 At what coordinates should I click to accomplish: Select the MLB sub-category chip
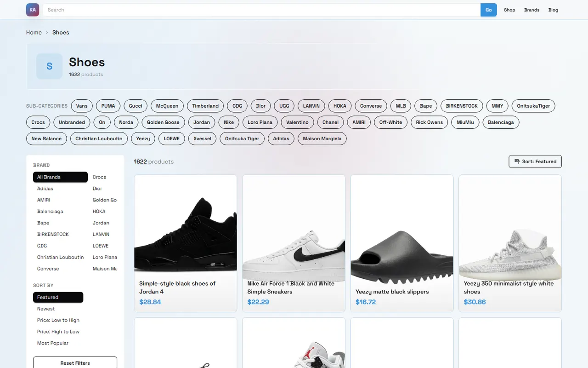[x=401, y=106]
